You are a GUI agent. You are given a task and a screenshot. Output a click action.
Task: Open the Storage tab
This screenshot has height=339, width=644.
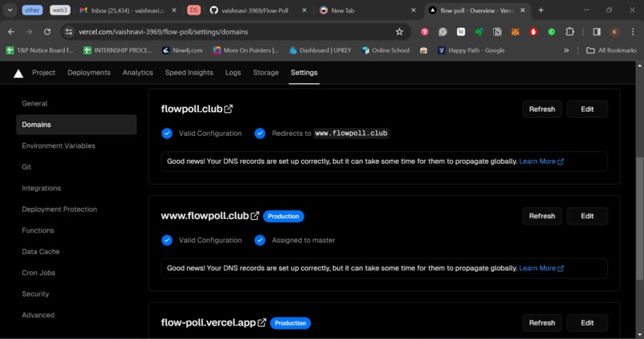click(266, 72)
